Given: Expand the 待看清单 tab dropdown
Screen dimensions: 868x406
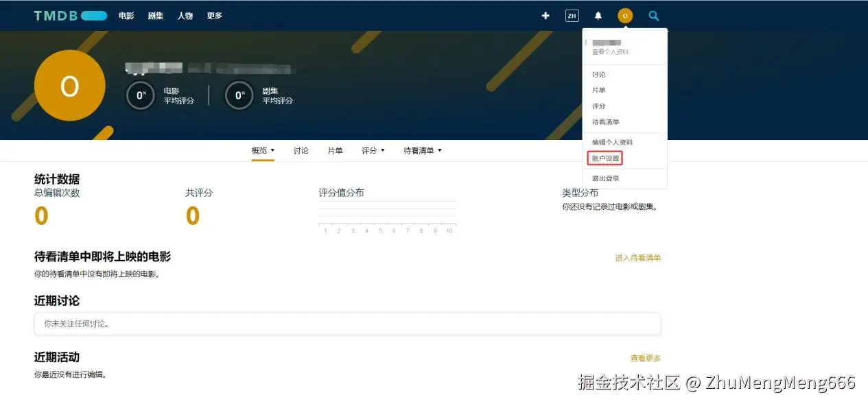Looking at the screenshot, I should click(x=423, y=151).
